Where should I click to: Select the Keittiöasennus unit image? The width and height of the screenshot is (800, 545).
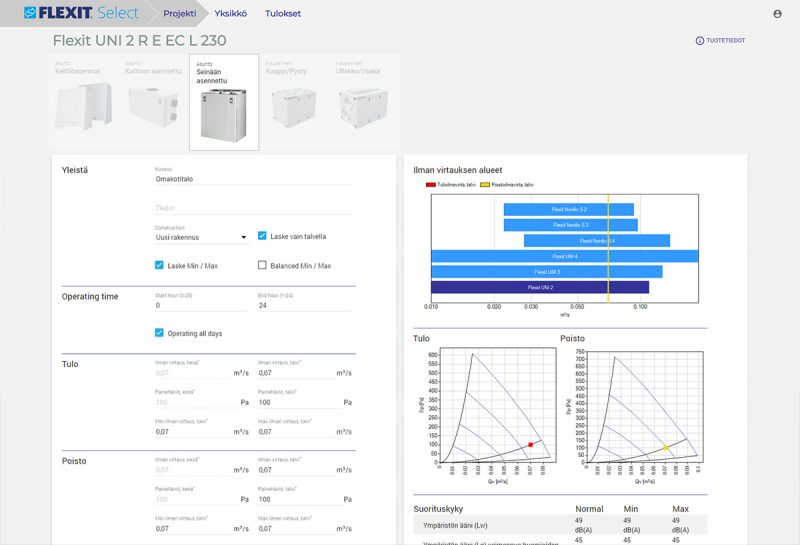pyautogui.click(x=83, y=106)
